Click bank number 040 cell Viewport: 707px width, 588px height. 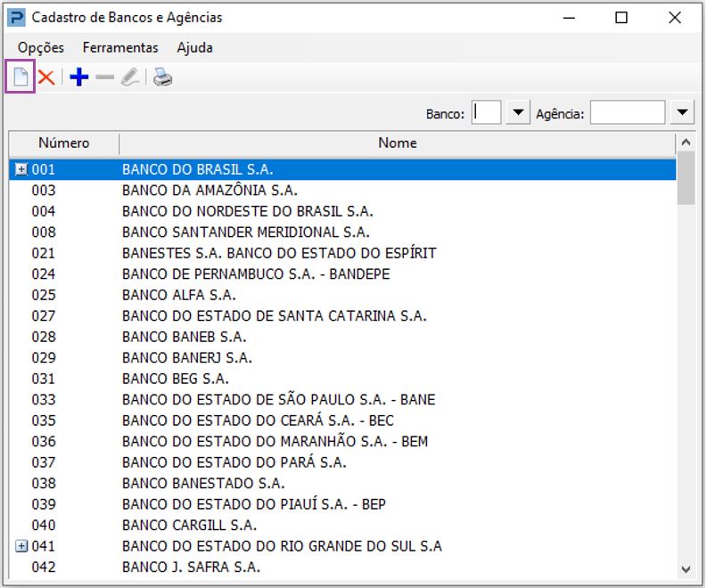[44, 525]
